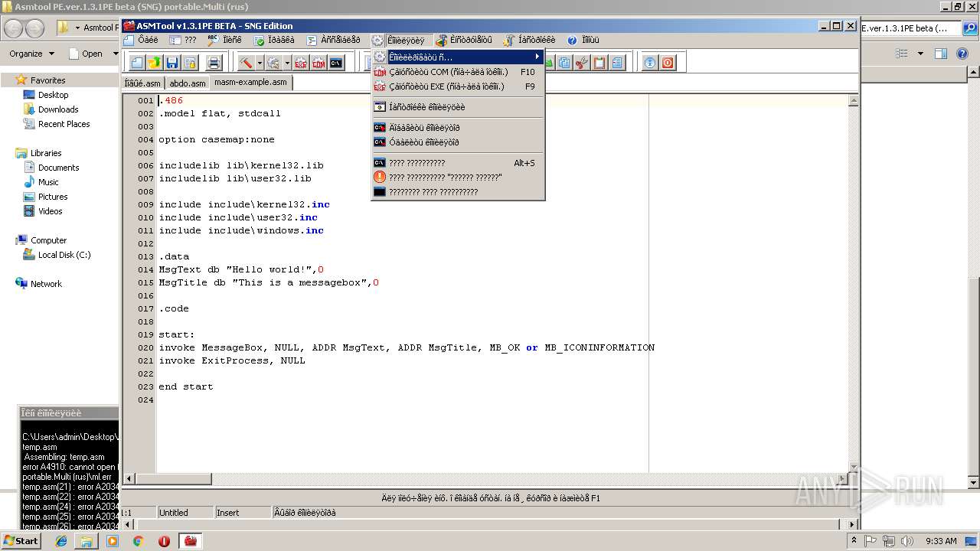Click the Open folder toolbar icon
This screenshot has height=551, width=980.
tap(154, 63)
